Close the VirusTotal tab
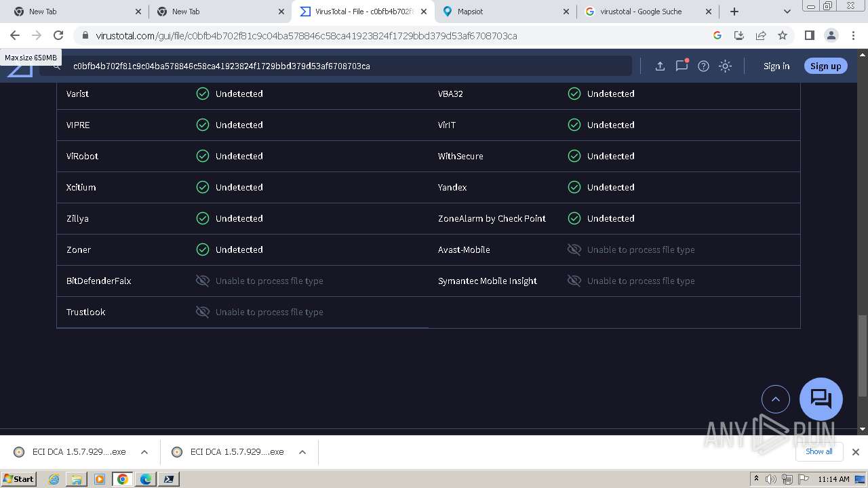The height and width of the screenshot is (488, 868). [x=424, y=12]
